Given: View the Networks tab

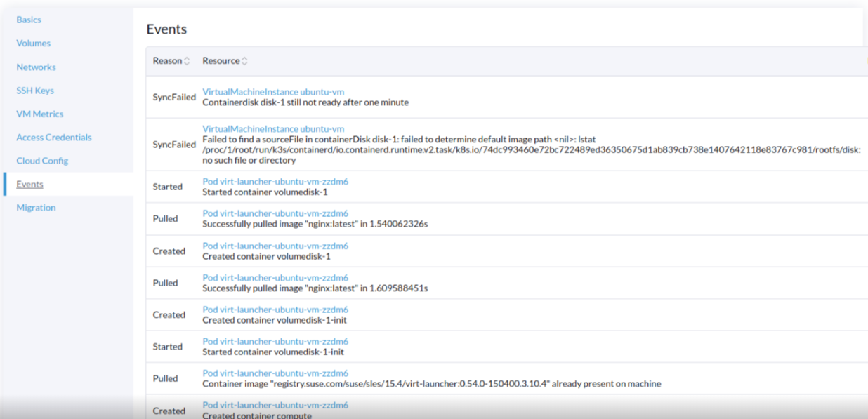Looking at the screenshot, I should [x=36, y=67].
